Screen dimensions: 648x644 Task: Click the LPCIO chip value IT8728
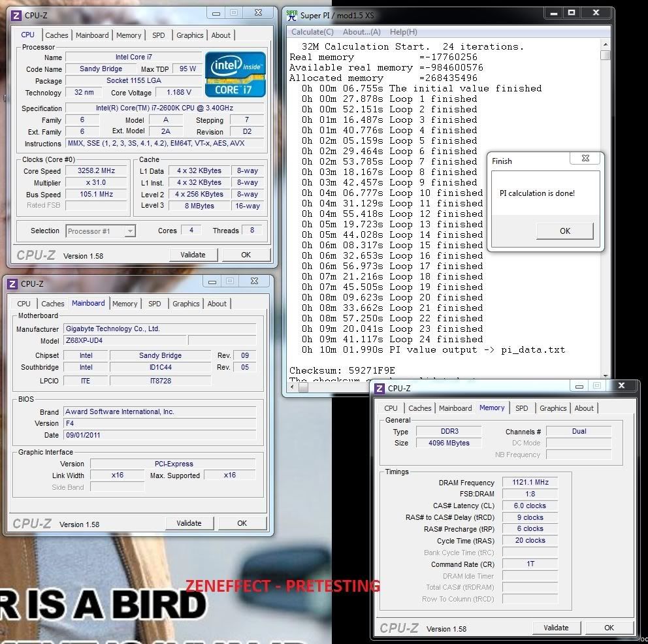(160, 381)
